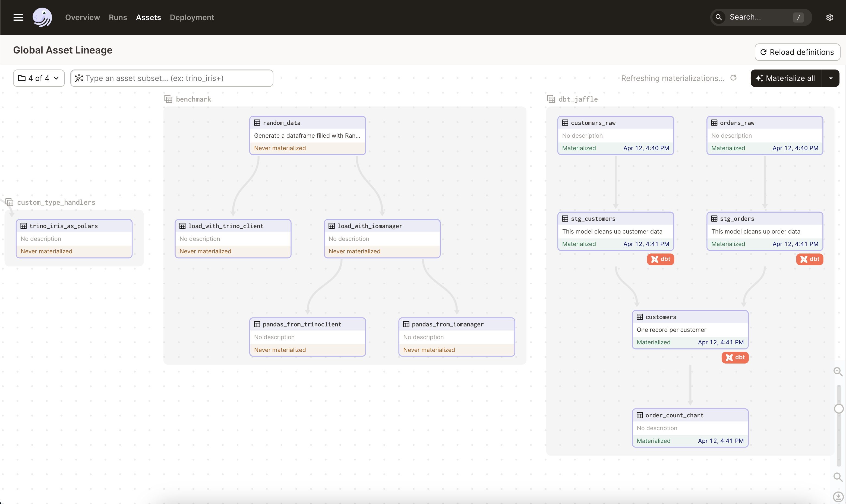Open the benchmark group label
The width and height of the screenshot is (846, 504).
click(194, 99)
